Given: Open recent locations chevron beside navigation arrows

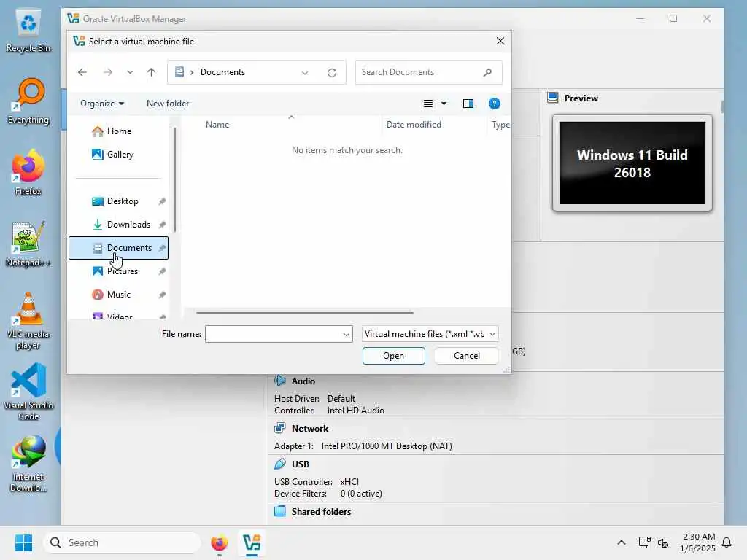Looking at the screenshot, I should pos(130,72).
